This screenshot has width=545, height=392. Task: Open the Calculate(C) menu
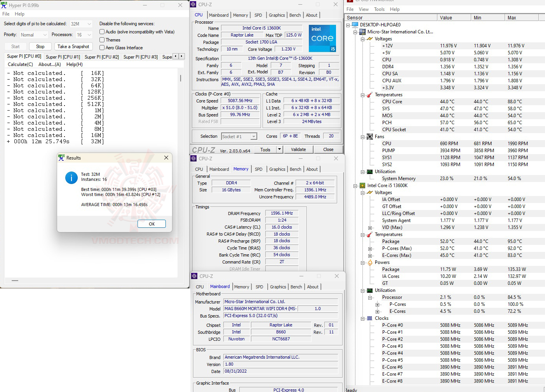[x=20, y=64]
